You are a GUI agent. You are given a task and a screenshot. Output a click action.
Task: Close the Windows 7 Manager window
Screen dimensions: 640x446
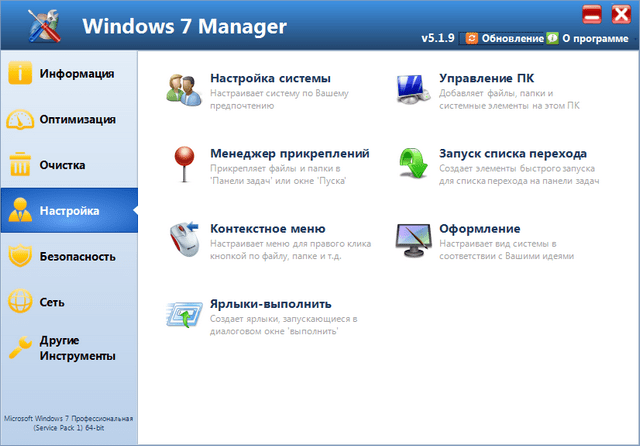pos(621,14)
